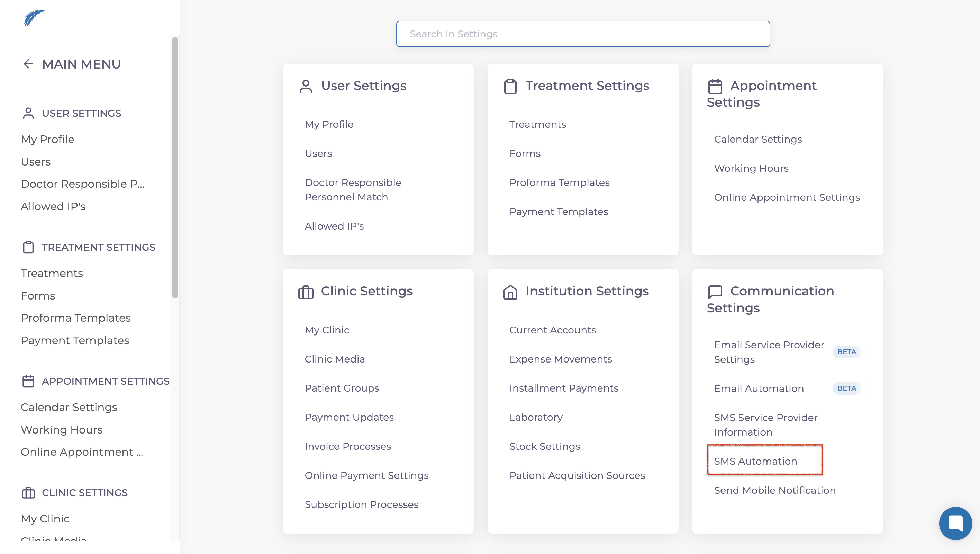Go to Patient Acquisition Sources
This screenshot has width=980, height=554.
tap(577, 475)
